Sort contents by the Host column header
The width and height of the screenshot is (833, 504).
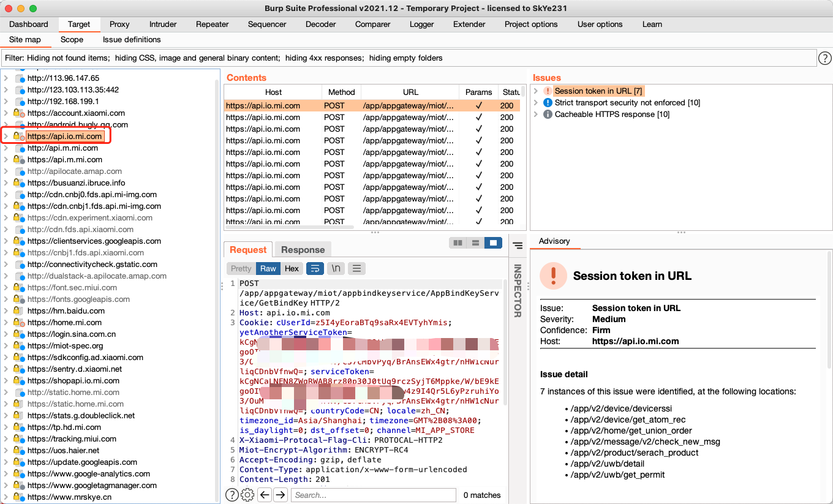point(273,92)
